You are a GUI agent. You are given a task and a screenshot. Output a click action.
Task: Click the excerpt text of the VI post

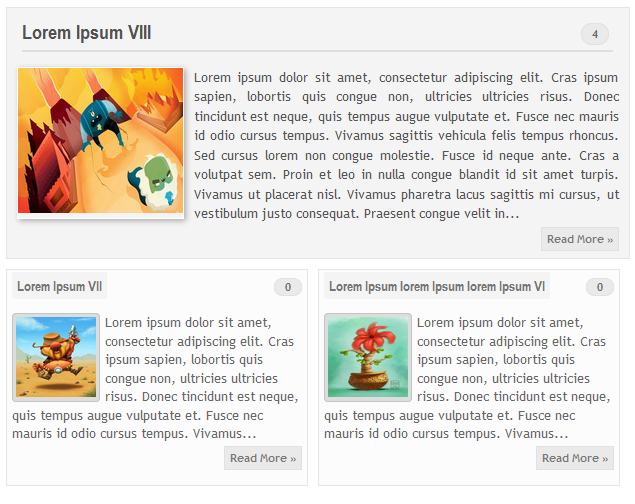tap(469, 378)
